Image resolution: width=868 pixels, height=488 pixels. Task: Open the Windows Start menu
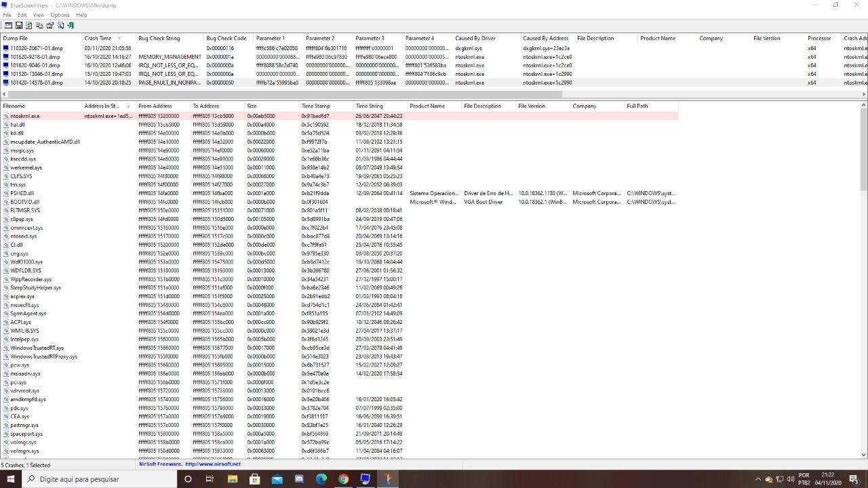click(x=11, y=479)
